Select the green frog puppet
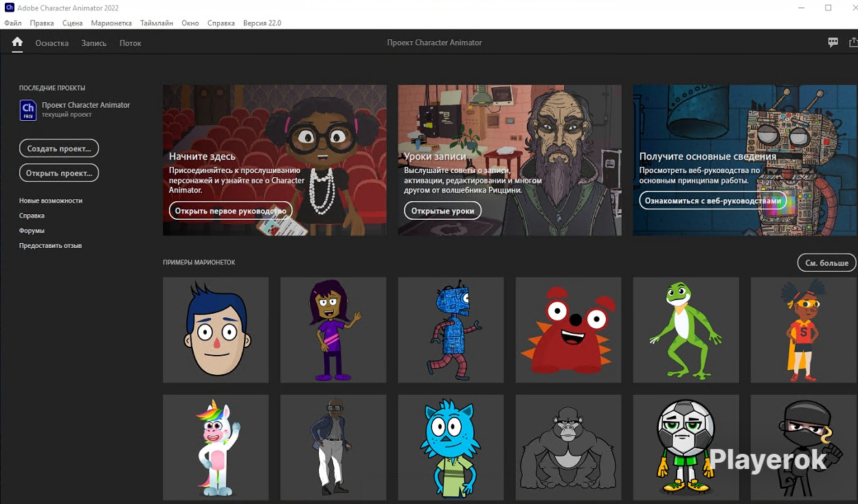This screenshot has height=504, width=858. pos(686,330)
